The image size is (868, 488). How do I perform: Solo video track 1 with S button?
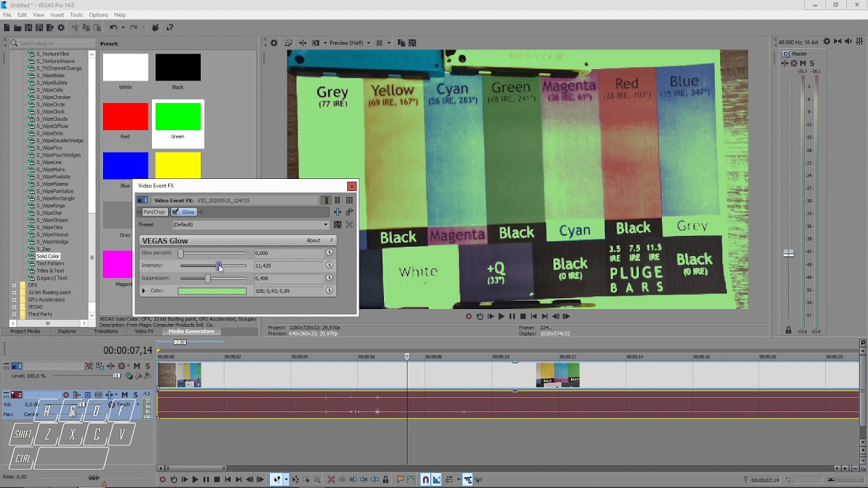[147, 366]
